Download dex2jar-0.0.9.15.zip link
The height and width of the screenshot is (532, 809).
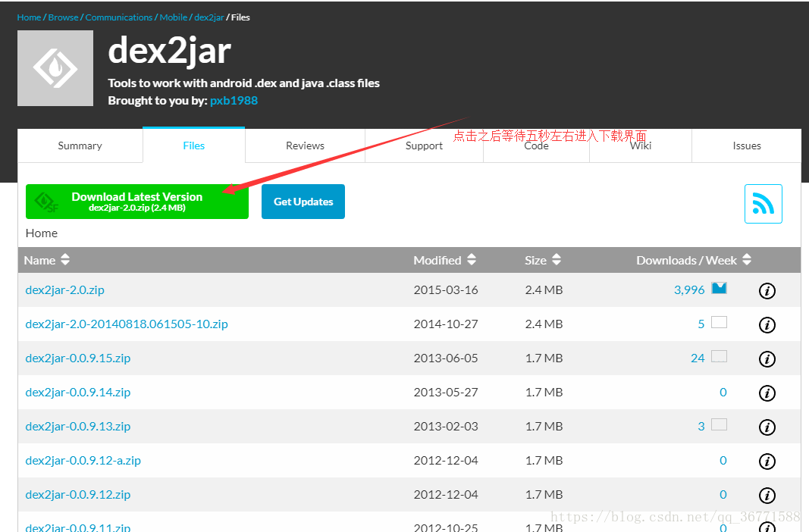tap(78, 358)
